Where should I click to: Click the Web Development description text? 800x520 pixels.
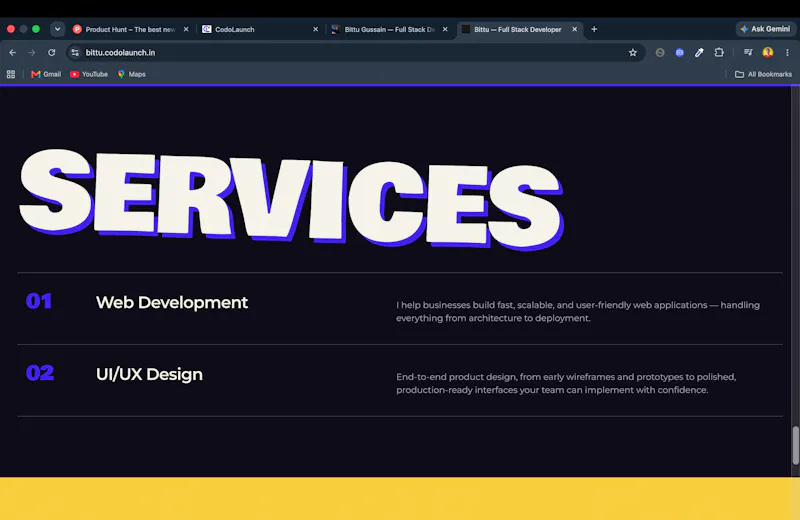(578, 311)
